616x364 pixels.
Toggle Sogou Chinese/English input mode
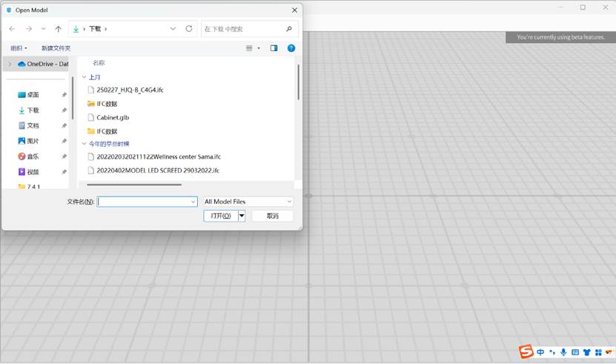(x=541, y=352)
